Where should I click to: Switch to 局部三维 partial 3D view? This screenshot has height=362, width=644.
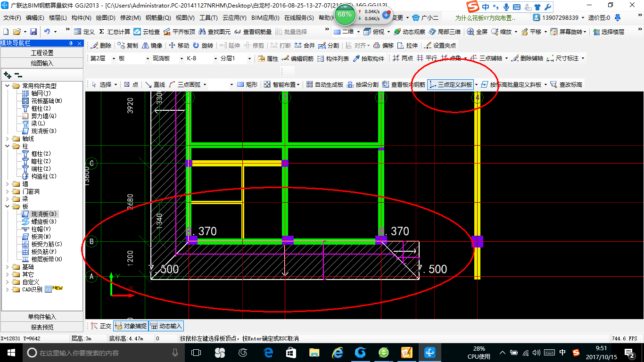(x=445, y=32)
